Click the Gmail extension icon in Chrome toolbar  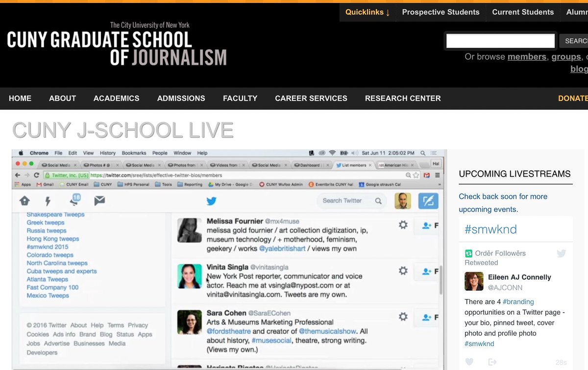tap(427, 175)
